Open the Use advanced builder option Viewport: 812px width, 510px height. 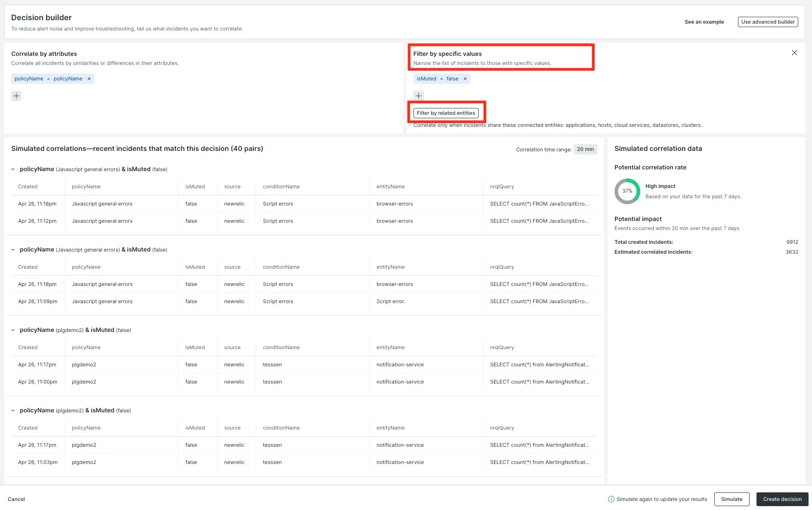coord(768,22)
